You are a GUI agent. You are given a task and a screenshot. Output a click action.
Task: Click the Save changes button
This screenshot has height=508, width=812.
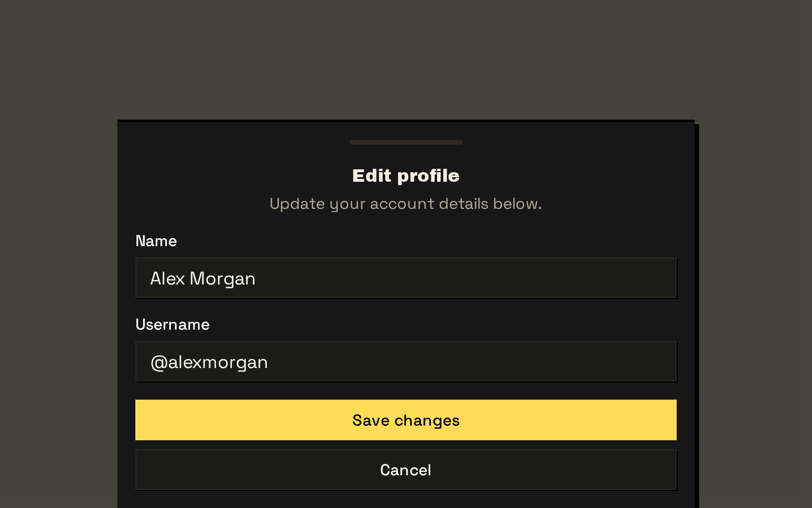[406, 420]
